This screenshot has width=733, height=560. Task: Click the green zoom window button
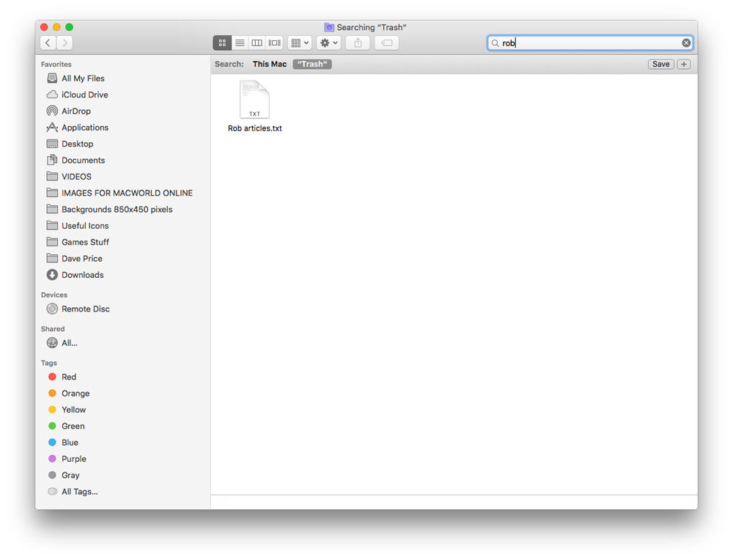[69, 27]
